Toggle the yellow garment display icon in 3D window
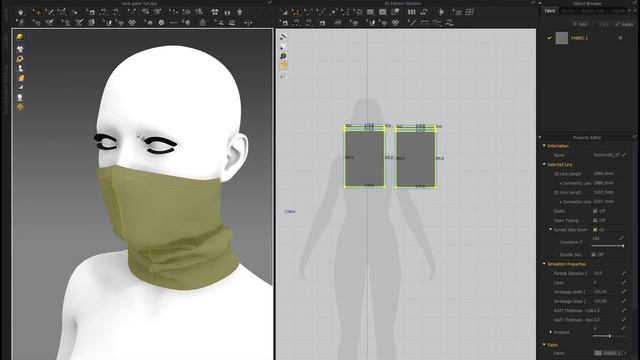 20,37
